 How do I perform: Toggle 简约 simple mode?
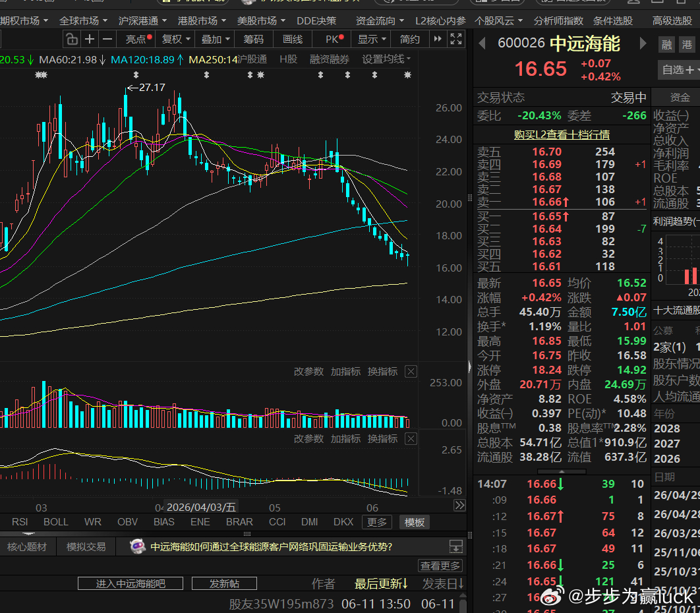click(409, 40)
